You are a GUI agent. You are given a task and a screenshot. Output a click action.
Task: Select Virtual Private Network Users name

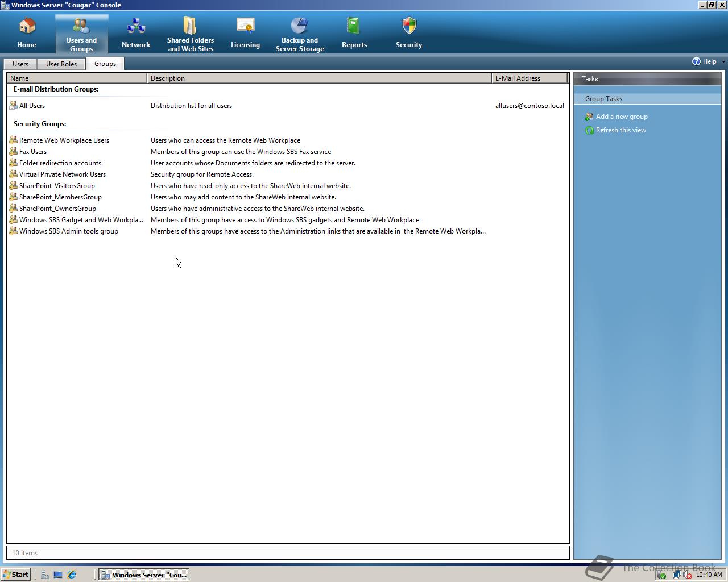pyautogui.click(x=63, y=174)
